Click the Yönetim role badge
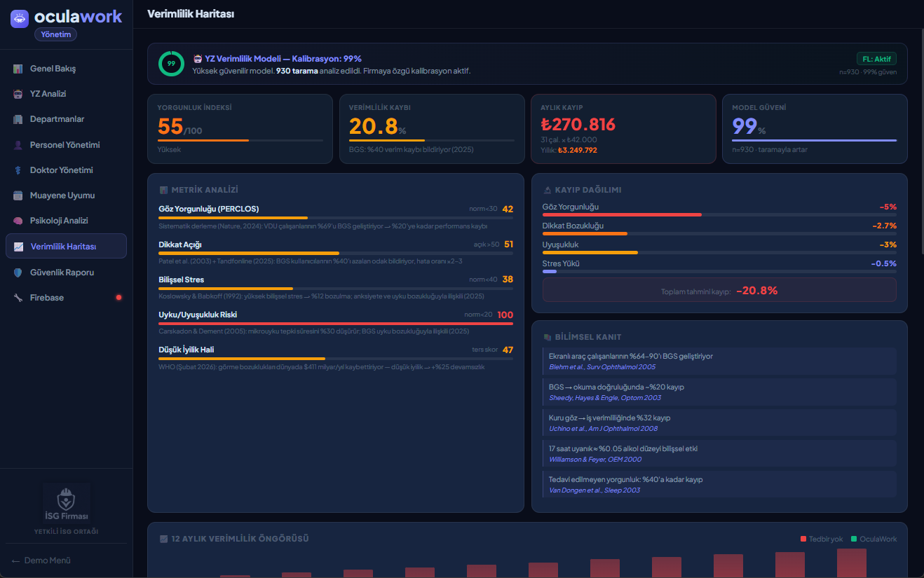The width and height of the screenshot is (924, 578). [55, 34]
